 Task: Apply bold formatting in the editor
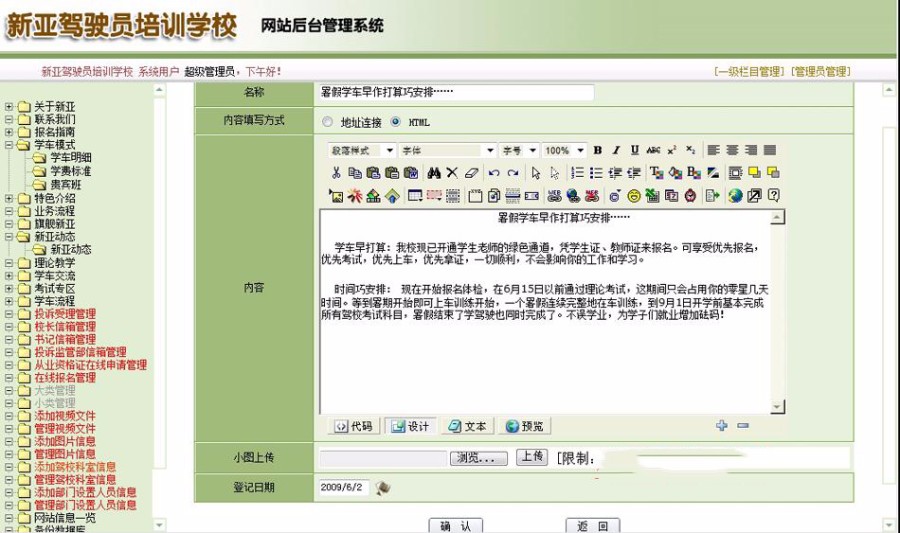pos(598,150)
